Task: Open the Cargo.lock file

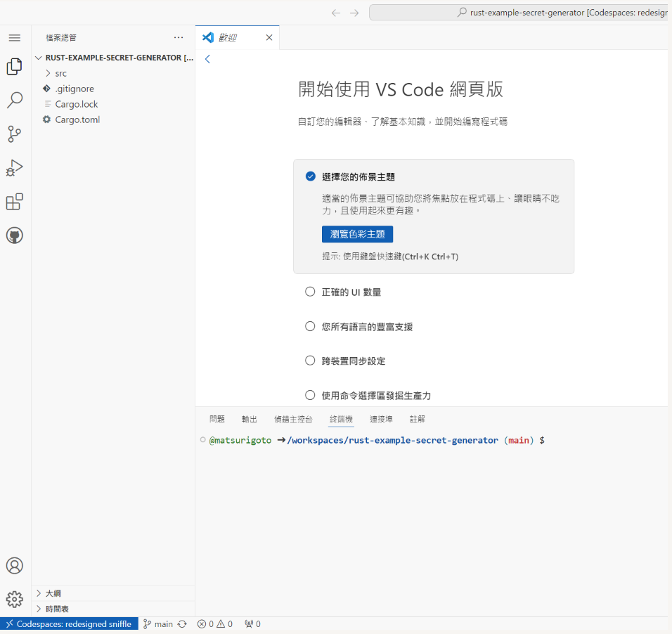Action: click(114, 104)
